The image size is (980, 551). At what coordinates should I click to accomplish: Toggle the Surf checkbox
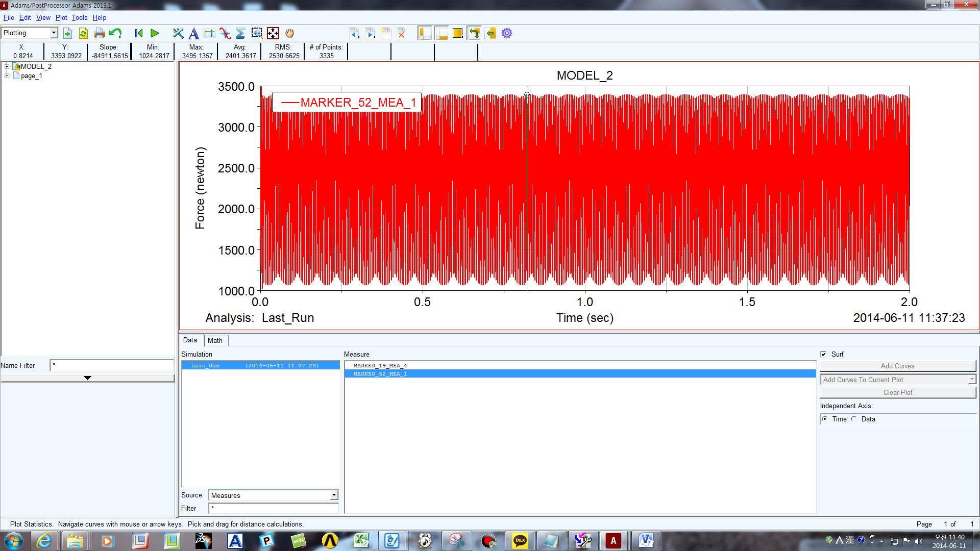[823, 354]
